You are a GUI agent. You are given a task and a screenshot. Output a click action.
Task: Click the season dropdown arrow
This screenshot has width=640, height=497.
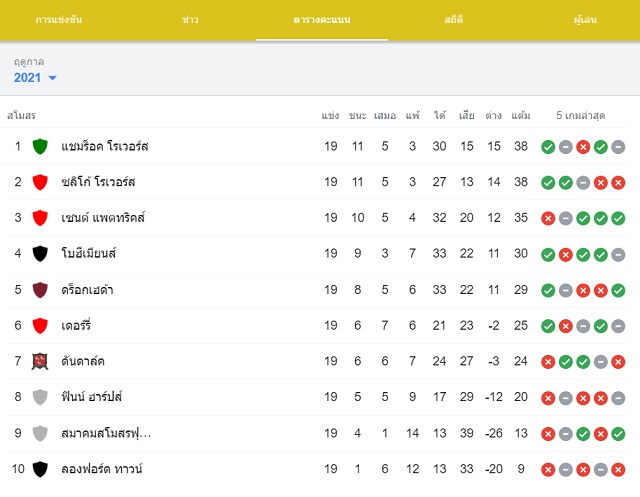52,78
